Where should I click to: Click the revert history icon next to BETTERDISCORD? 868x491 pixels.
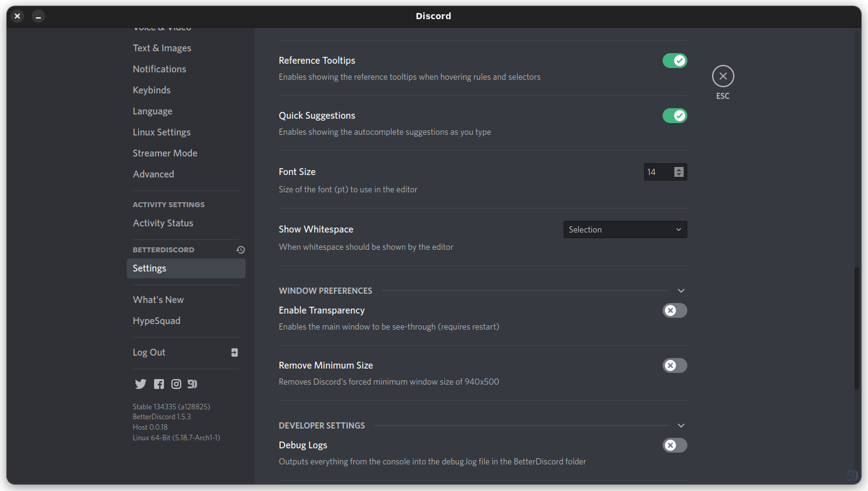[x=240, y=249]
